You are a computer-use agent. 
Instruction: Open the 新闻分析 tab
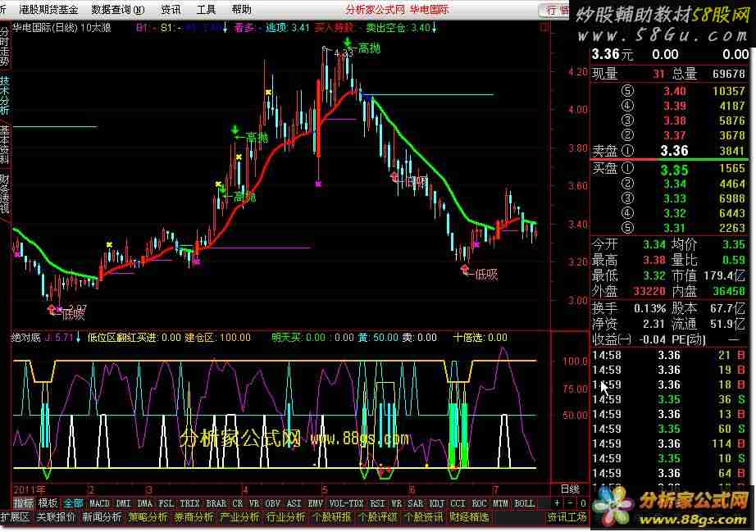point(102,518)
